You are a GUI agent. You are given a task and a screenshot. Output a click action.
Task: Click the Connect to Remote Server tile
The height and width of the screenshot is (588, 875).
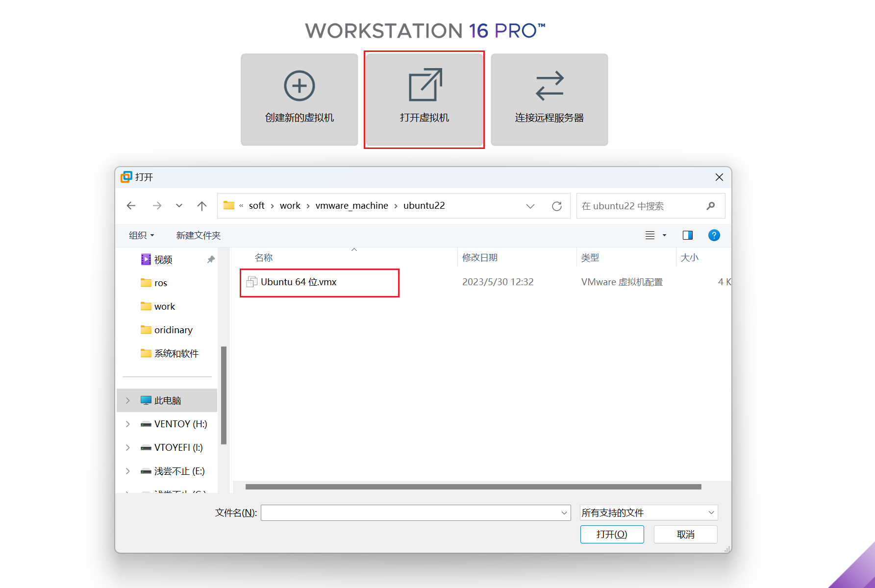[550, 99]
